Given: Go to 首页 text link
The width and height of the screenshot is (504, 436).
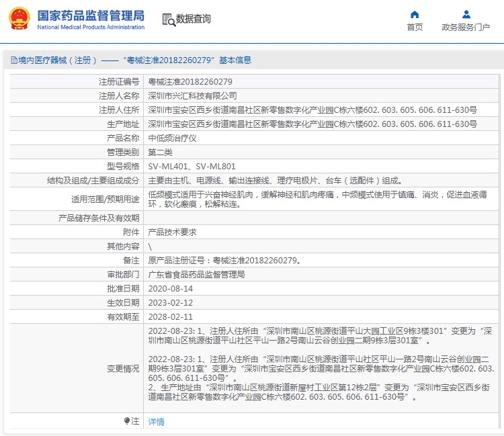Looking at the screenshot, I should tap(415, 28).
